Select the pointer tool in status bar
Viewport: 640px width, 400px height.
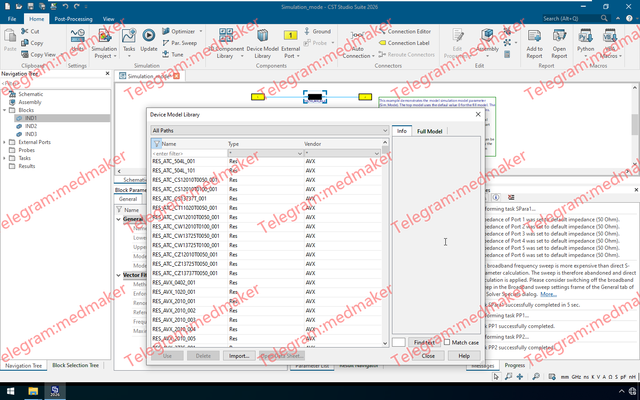pyautogui.click(x=496, y=376)
